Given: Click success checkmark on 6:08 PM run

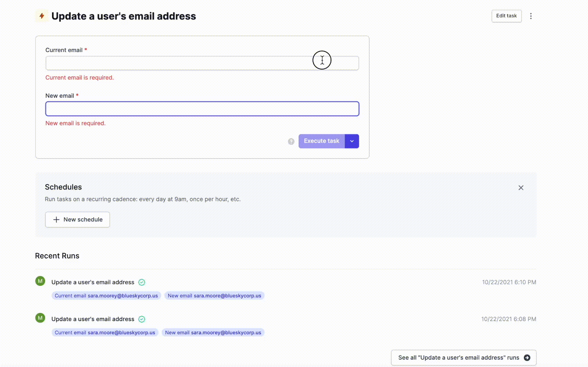Looking at the screenshot, I should (x=142, y=319).
